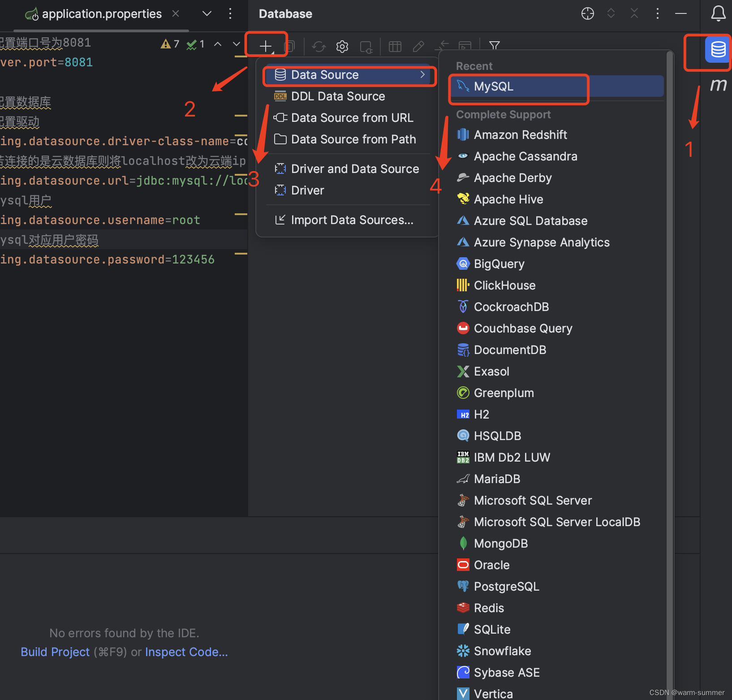The image size is (732, 700).
Task: Choose Snowflake data source
Action: [557, 651]
